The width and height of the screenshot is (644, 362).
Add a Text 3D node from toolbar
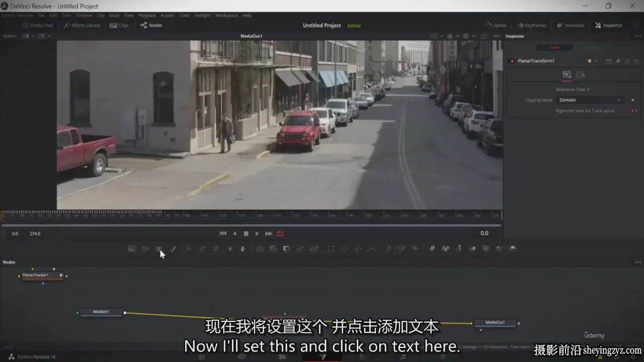pyautogui.click(x=460, y=249)
